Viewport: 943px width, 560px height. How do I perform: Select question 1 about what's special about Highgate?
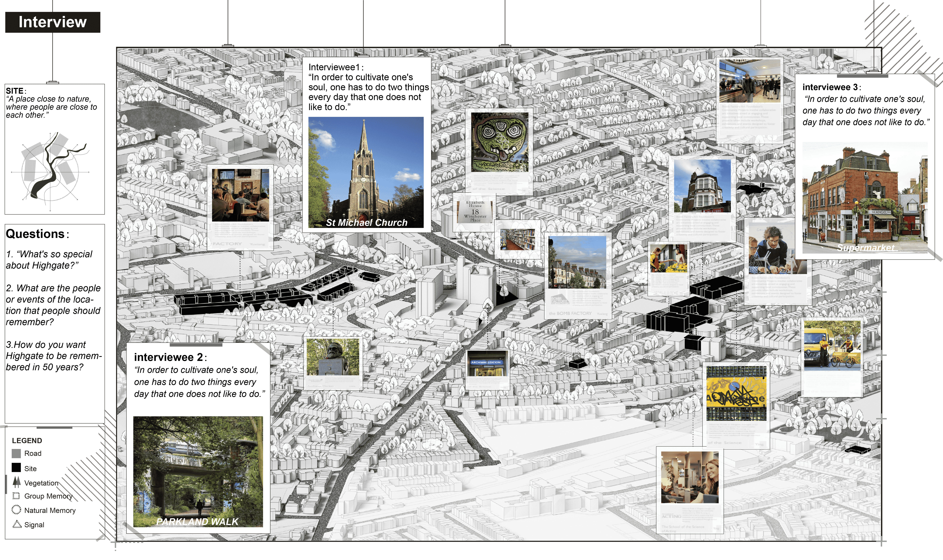point(49,260)
